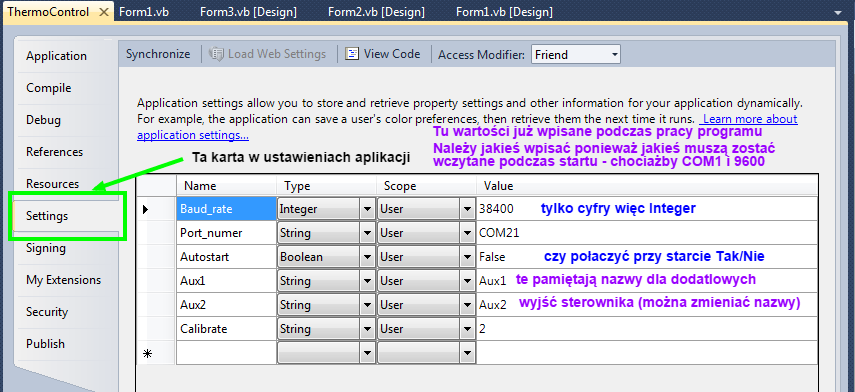Viewport: 855px width, 392px height.
Task: Click the Load Web Settings icon
Action: coord(216,54)
